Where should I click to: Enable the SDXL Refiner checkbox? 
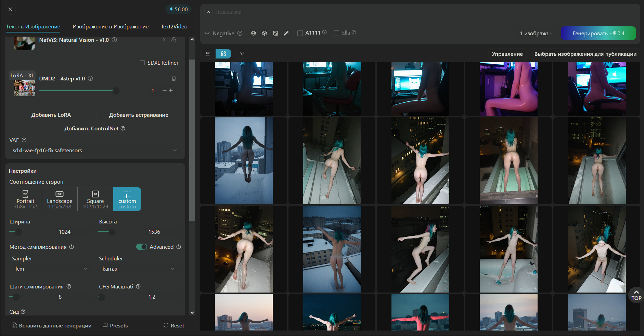(x=142, y=63)
